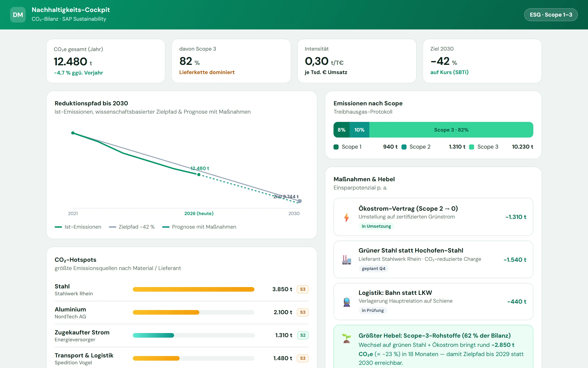588x368 pixels.
Task: Open the Logistik: Bahn statt LKW card
Action: [433, 302]
